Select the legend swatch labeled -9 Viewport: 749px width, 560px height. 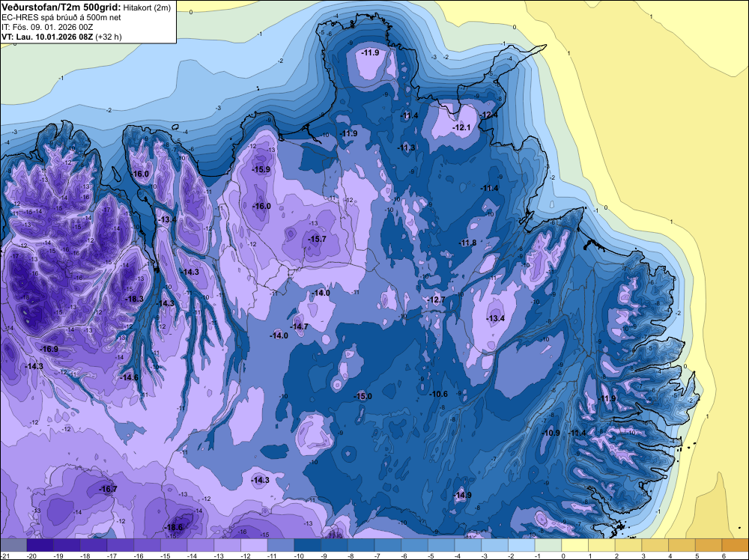(334, 545)
